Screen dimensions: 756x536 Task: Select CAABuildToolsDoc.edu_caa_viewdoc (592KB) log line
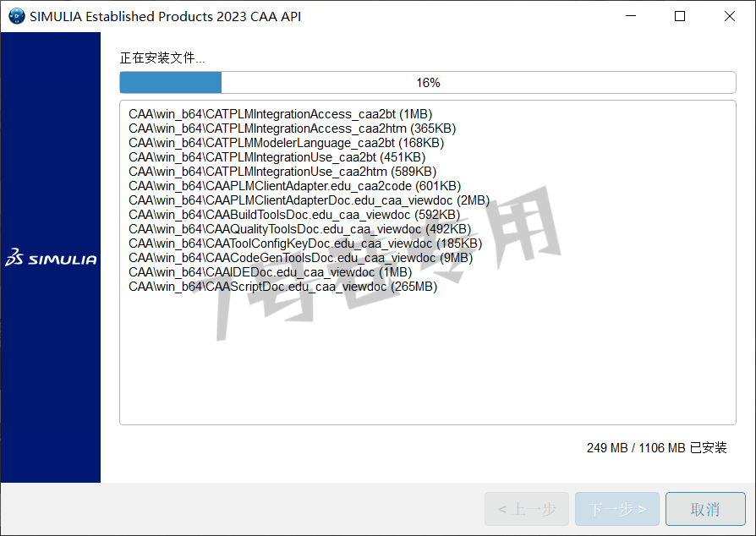tap(294, 215)
